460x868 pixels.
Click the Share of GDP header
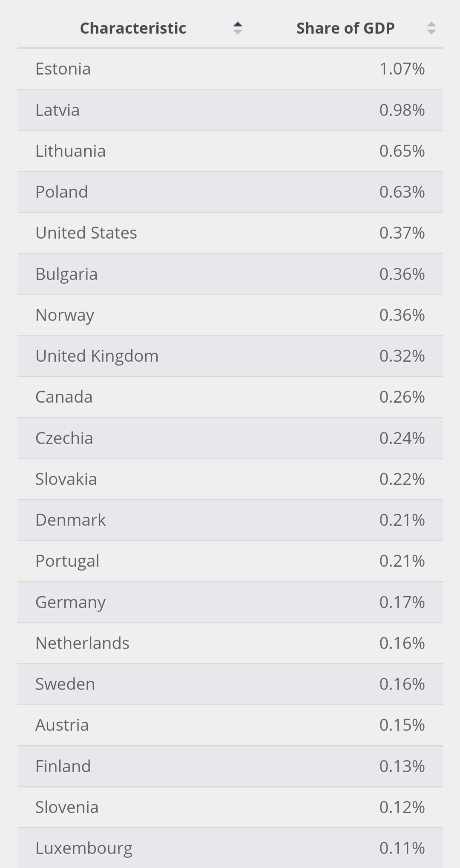coord(345,28)
